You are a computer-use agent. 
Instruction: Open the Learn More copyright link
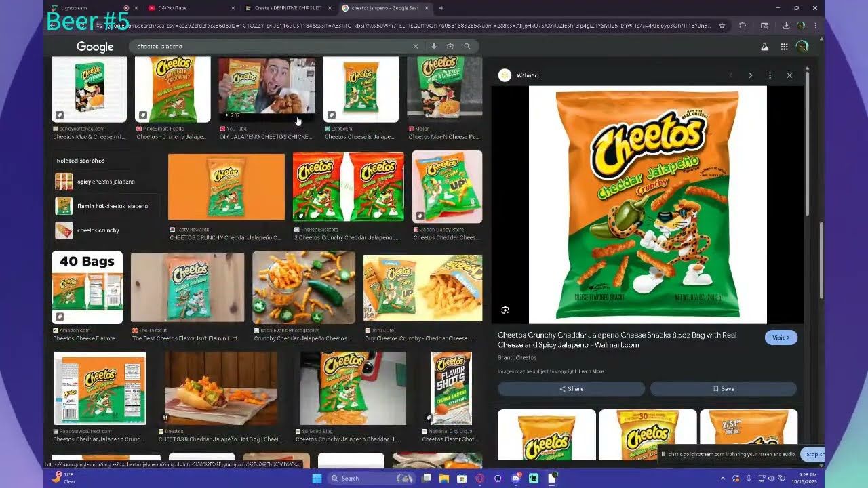pyautogui.click(x=591, y=371)
